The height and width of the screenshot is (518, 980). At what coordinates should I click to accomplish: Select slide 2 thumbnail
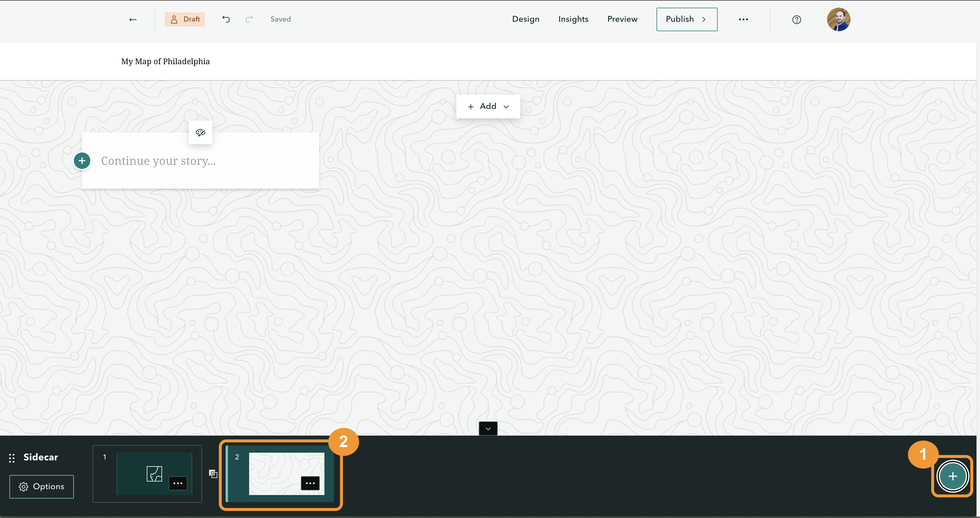click(x=280, y=474)
